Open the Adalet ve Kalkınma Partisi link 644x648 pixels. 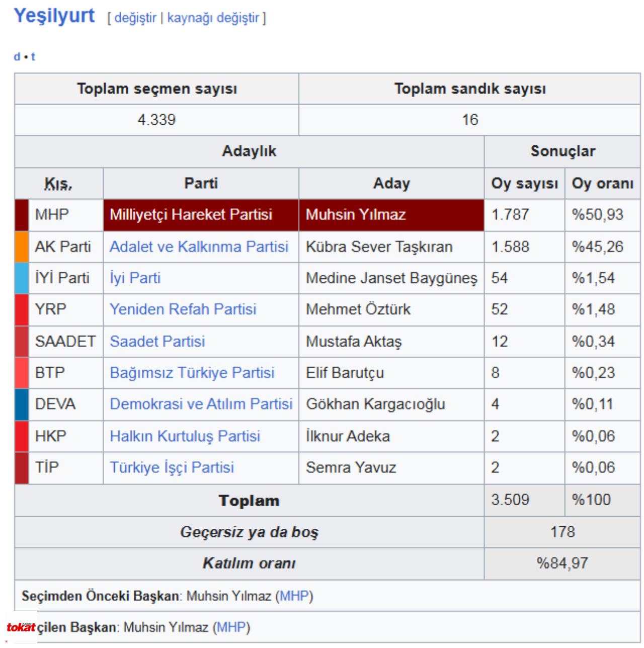tap(199, 247)
